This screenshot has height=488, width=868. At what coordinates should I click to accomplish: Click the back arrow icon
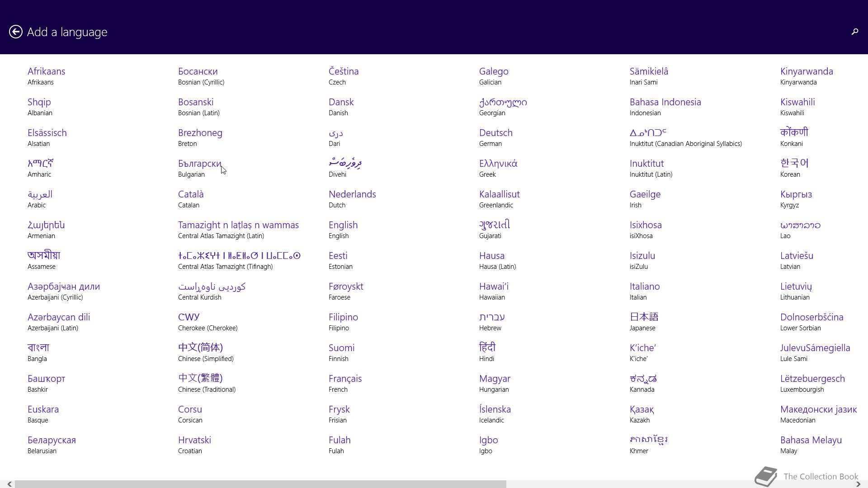pyautogui.click(x=16, y=32)
